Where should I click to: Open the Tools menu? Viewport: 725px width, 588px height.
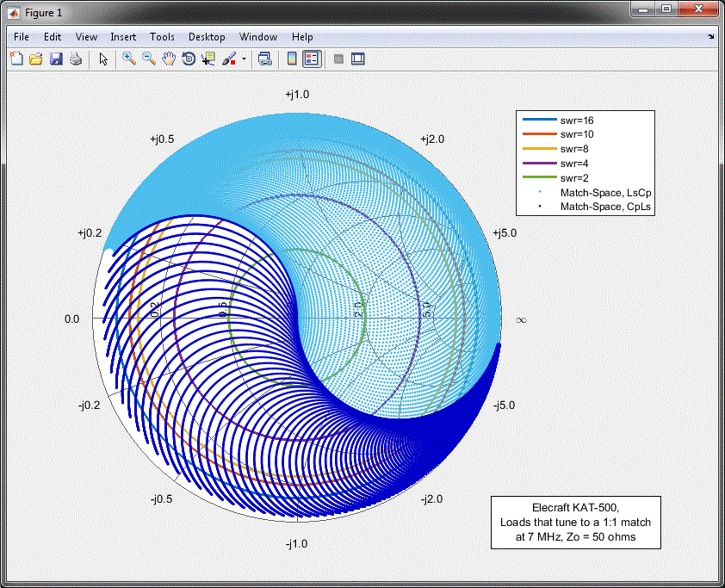point(162,37)
